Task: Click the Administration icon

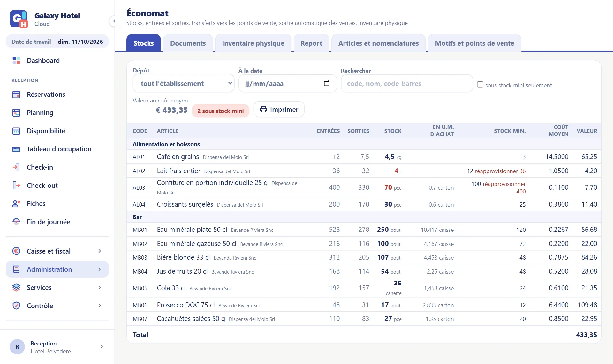Action: (x=16, y=269)
